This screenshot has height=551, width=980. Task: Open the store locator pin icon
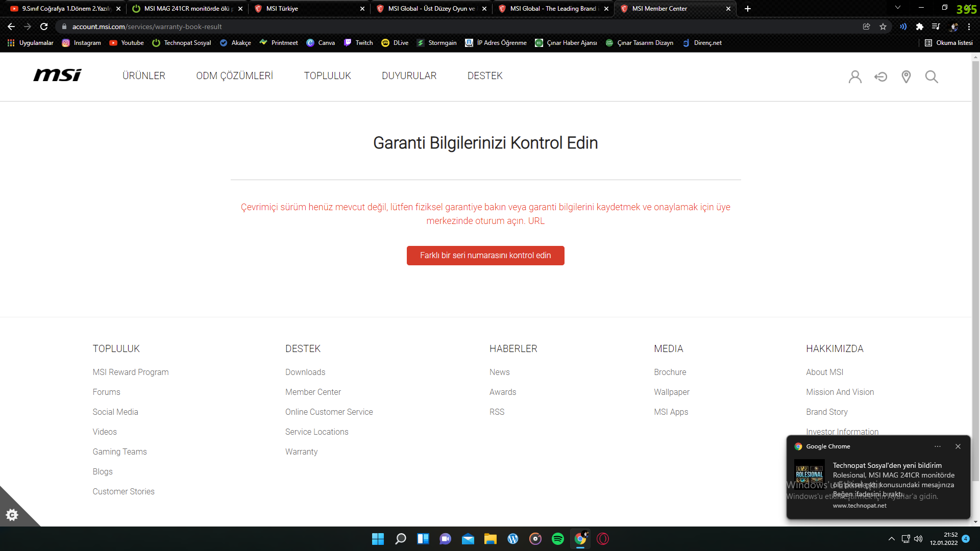tap(906, 77)
